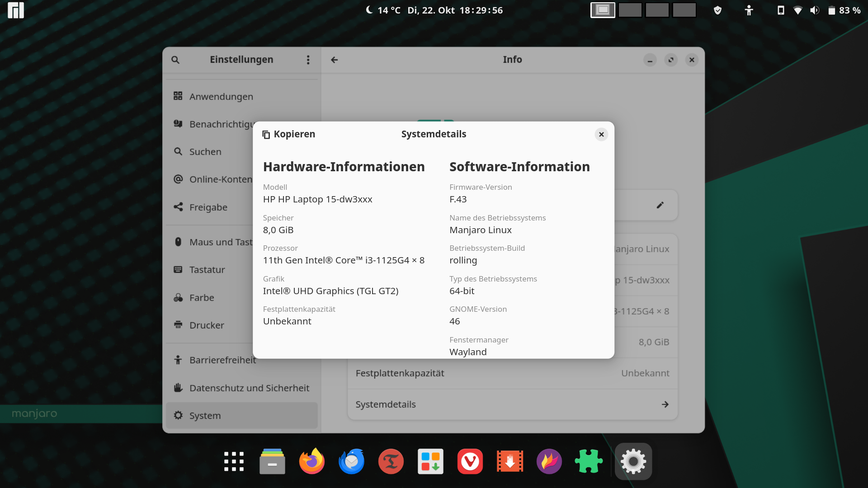Image resolution: width=868 pixels, height=488 pixels.
Task: Close the Systemdetails dialog
Action: [x=601, y=134]
